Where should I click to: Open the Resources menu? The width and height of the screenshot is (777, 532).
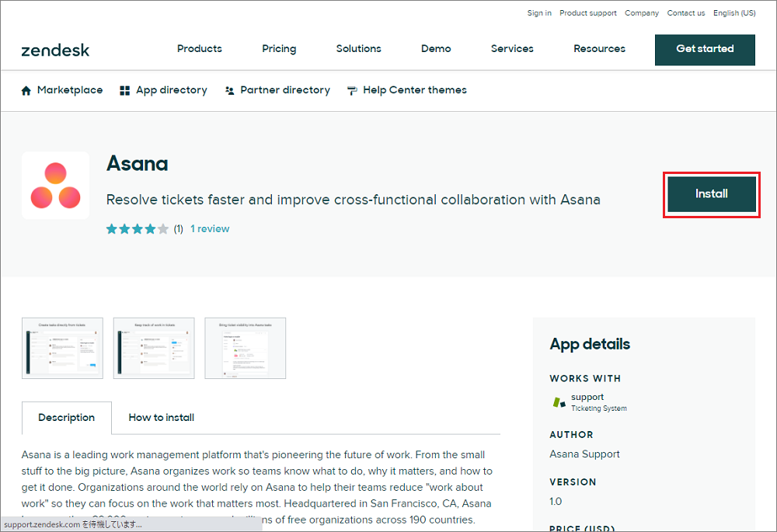tap(600, 49)
